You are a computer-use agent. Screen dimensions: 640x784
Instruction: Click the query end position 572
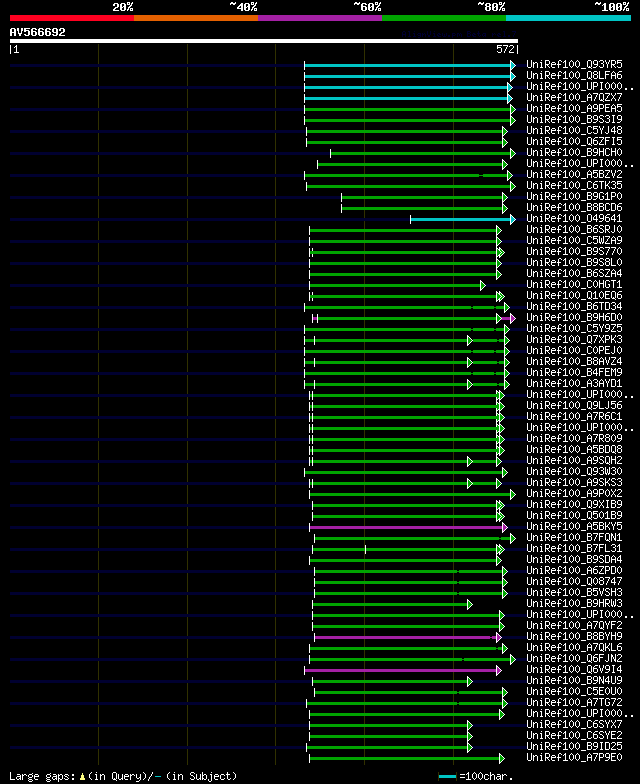(505, 49)
